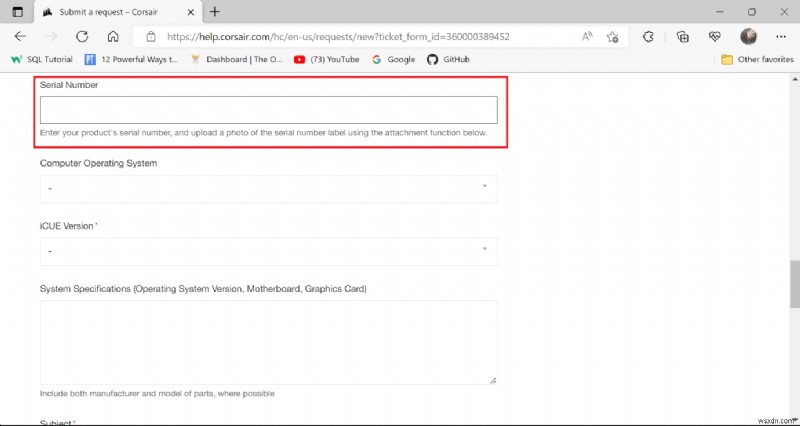Open a new browser tab

click(215, 12)
